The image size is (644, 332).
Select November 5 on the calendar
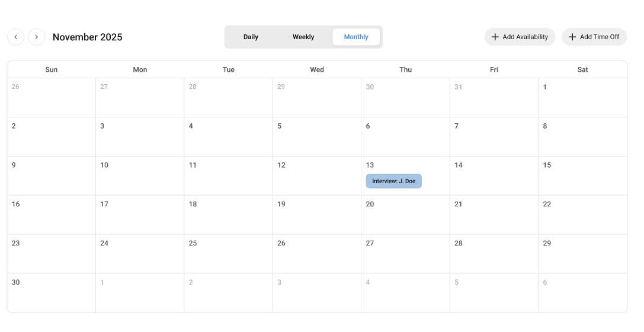pos(317,137)
